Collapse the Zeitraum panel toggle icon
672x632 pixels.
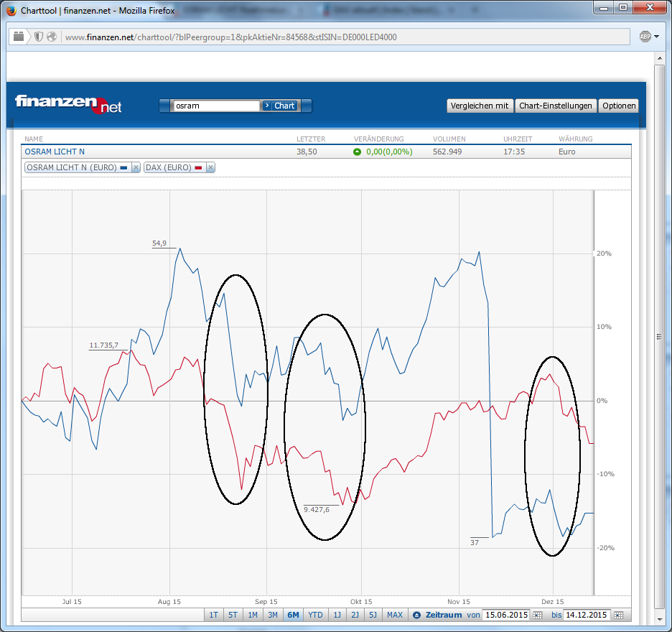(x=416, y=615)
